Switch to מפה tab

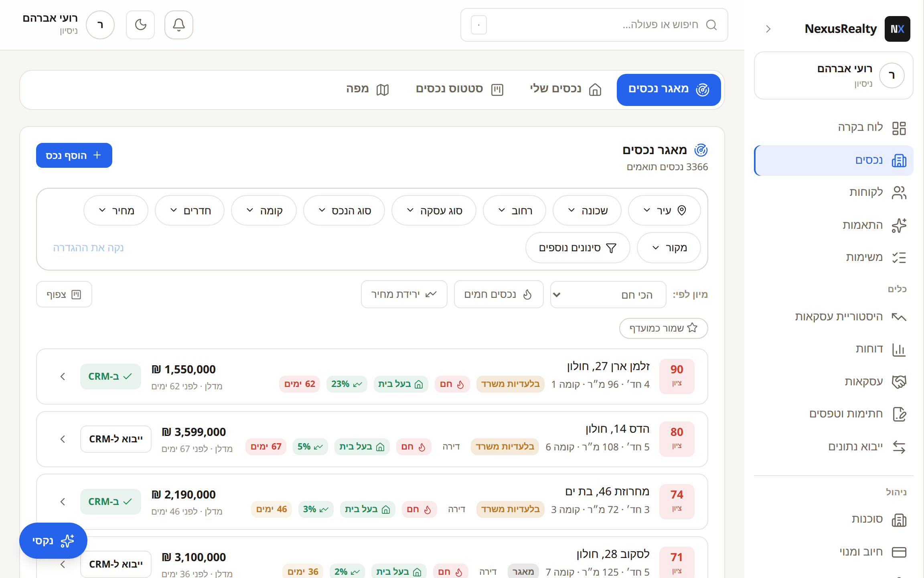(x=367, y=90)
